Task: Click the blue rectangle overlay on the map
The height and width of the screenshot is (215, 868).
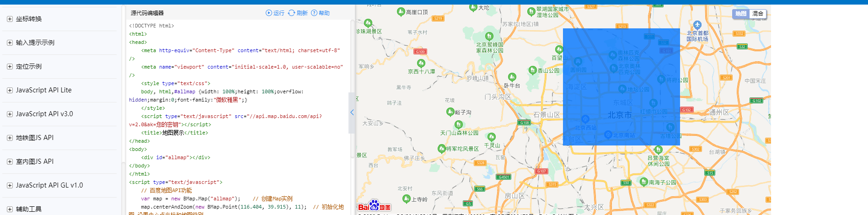Action: pos(621,87)
